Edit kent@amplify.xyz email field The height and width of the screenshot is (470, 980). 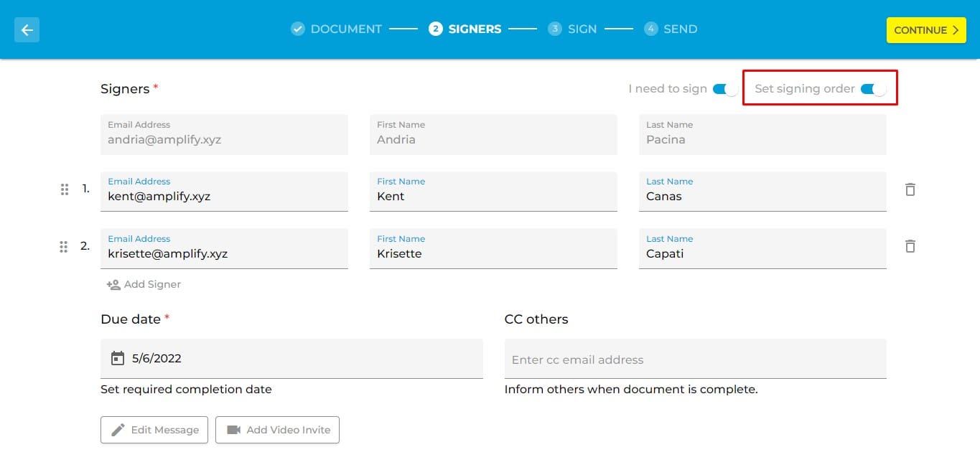[x=224, y=191]
